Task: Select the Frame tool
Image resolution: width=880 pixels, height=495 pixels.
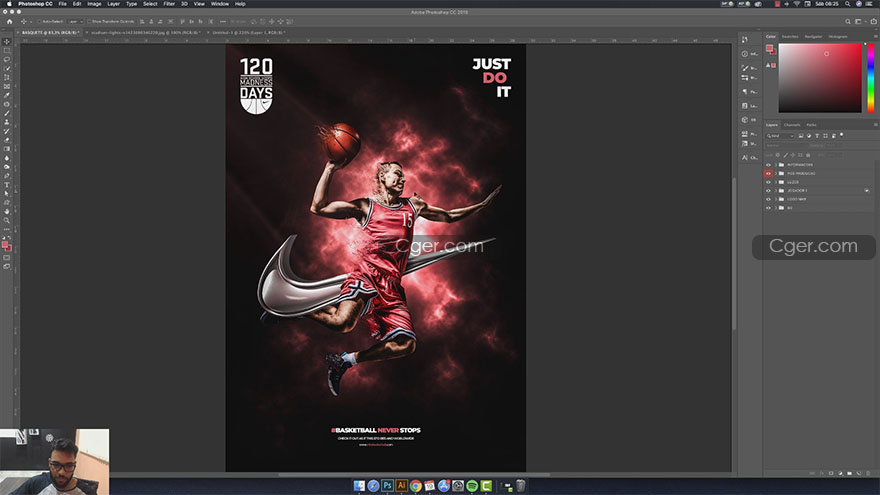Action: 7,86
